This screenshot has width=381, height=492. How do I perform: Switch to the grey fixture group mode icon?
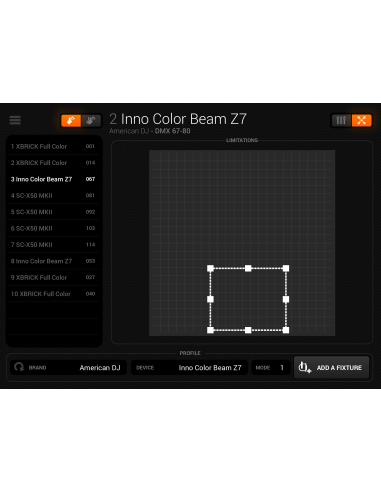tap(91, 120)
